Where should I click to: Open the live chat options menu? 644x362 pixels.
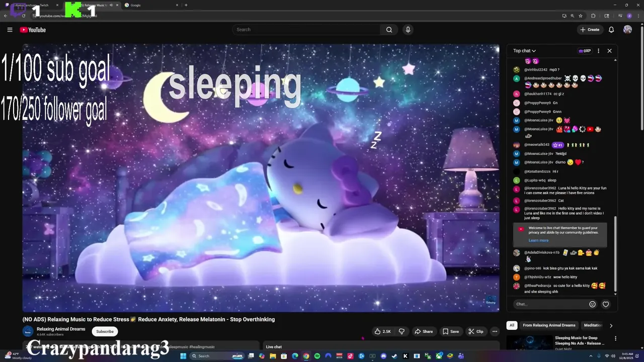[598, 51]
